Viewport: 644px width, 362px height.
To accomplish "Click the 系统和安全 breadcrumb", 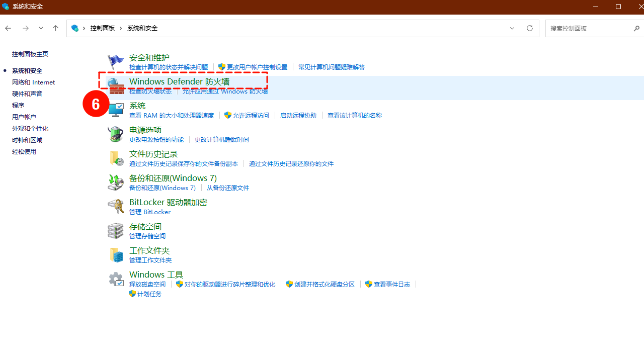I will 142,28.
